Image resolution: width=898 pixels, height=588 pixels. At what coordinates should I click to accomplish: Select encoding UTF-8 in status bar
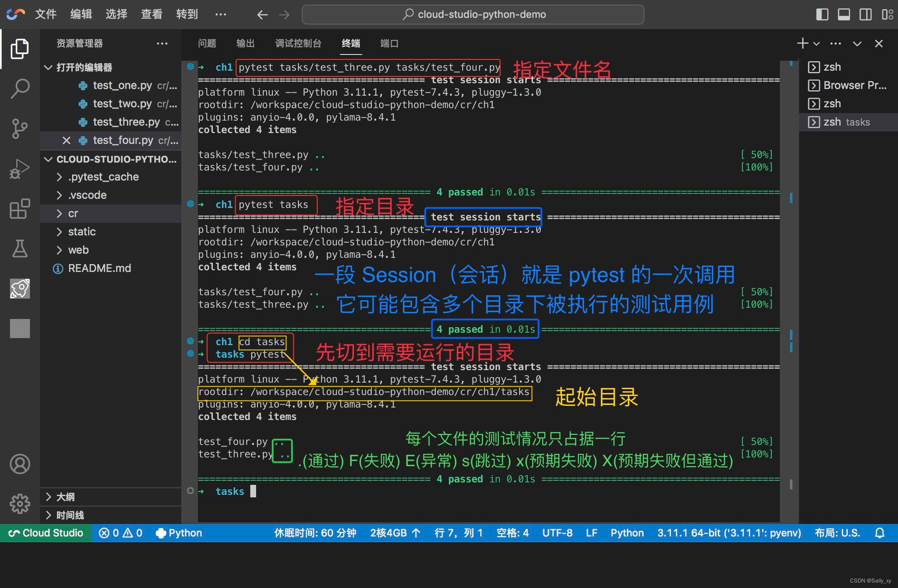pyautogui.click(x=557, y=533)
